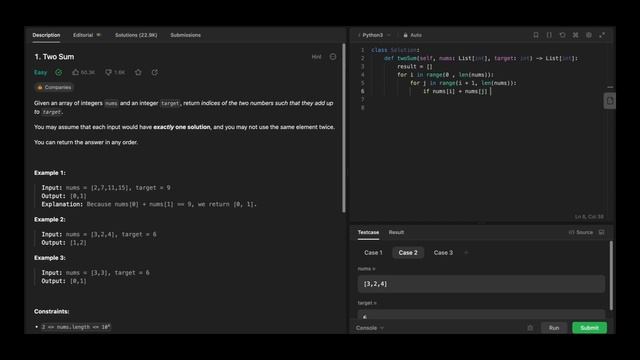Open the Submissions tab

[185, 35]
